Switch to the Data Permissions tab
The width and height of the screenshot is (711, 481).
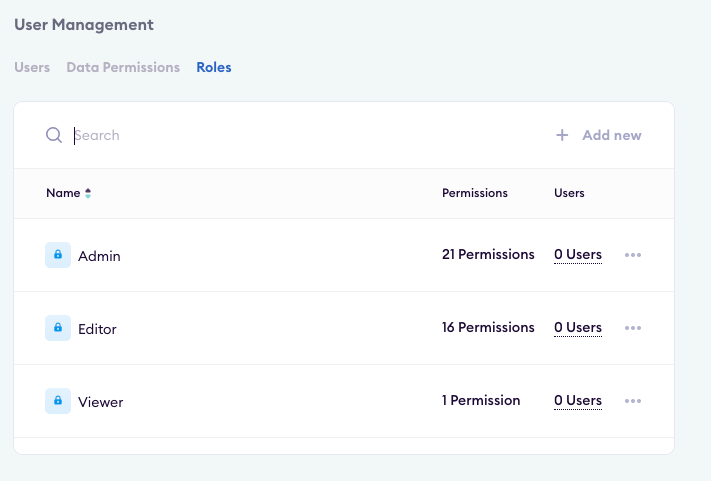(x=123, y=67)
